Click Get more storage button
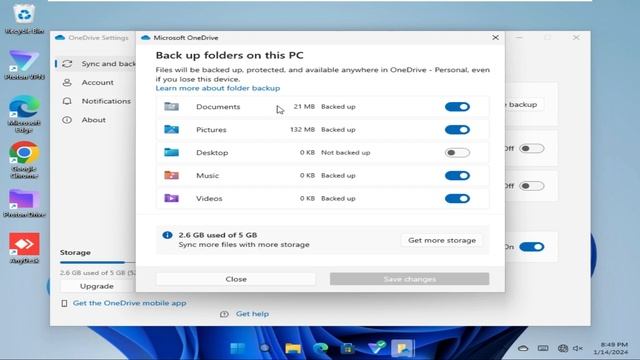This screenshot has height=360, width=640. [x=442, y=240]
